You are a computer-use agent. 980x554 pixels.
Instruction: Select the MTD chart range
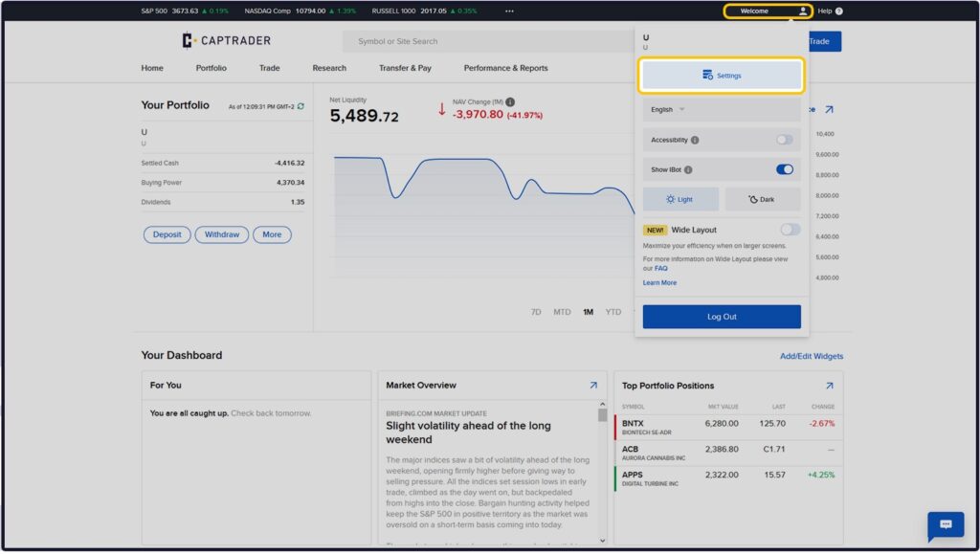coord(562,312)
